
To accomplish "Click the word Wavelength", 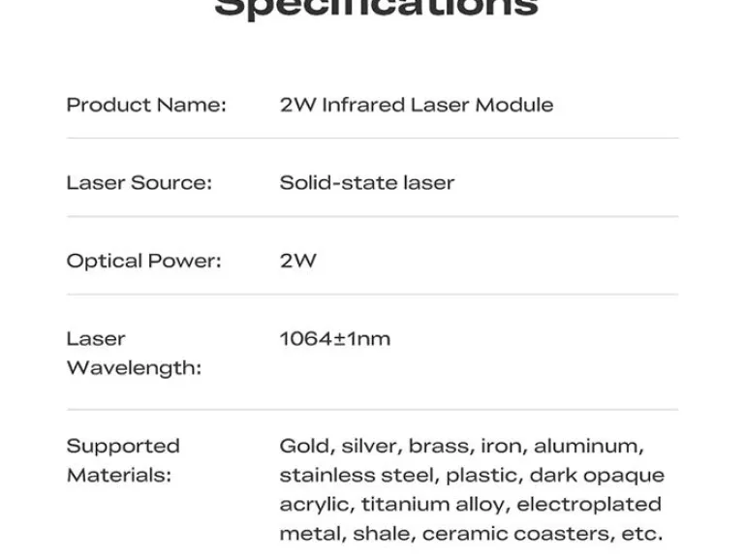I will (x=134, y=368).
